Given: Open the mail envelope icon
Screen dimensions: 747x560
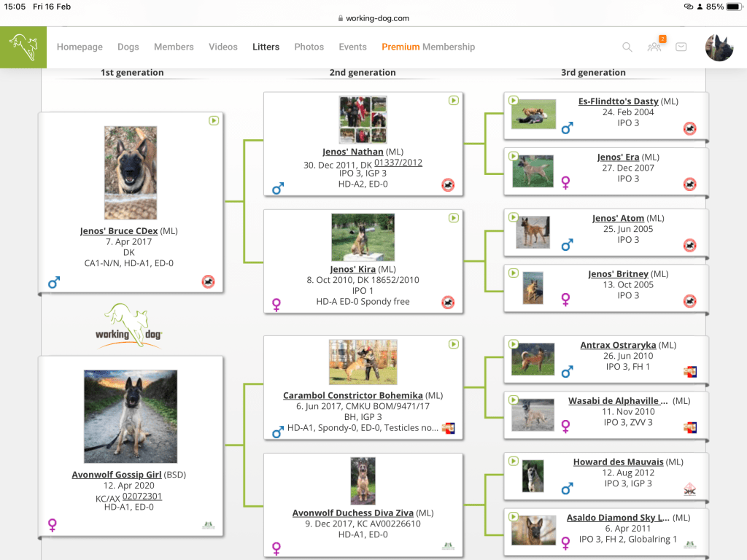Looking at the screenshot, I should click(x=681, y=47).
